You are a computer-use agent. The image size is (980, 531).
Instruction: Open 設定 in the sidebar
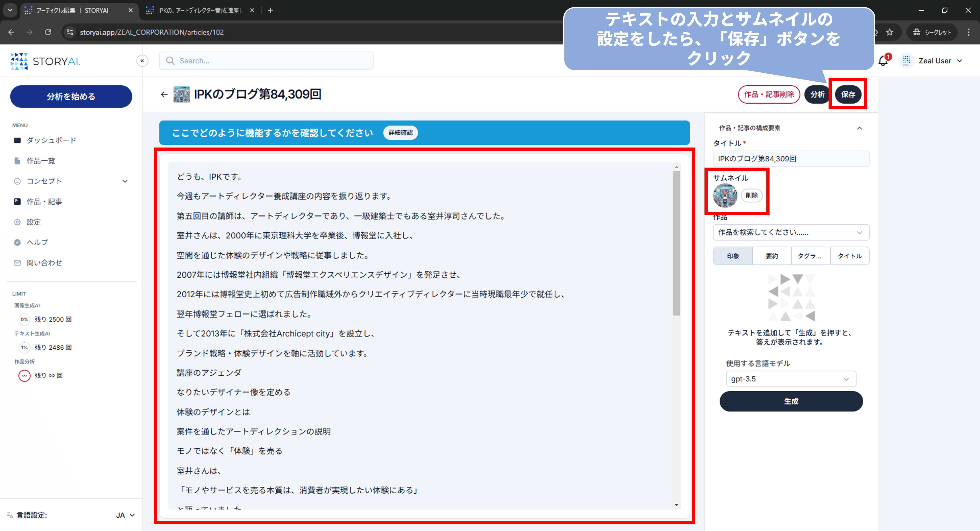[x=33, y=222]
